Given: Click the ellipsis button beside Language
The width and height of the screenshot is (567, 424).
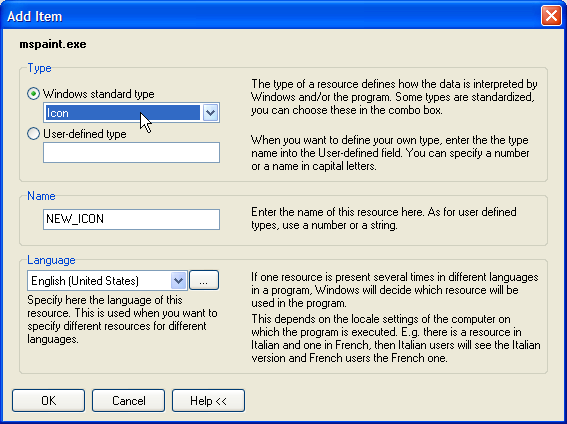Looking at the screenshot, I should coord(204,280).
